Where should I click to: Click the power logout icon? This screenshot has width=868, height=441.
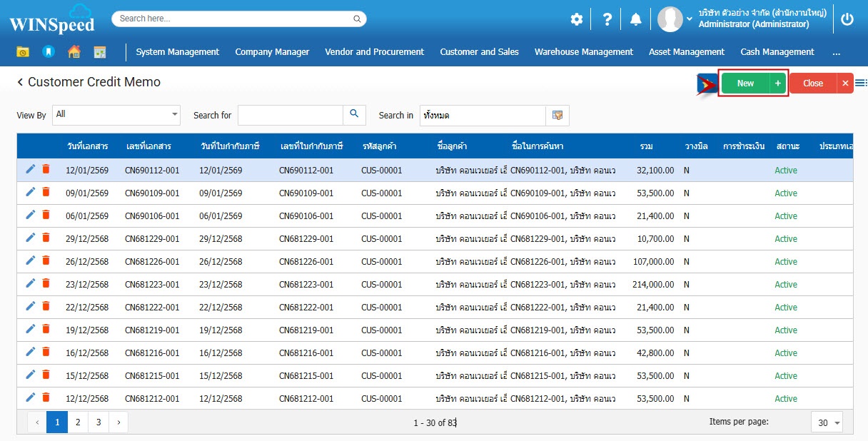pos(847,20)
